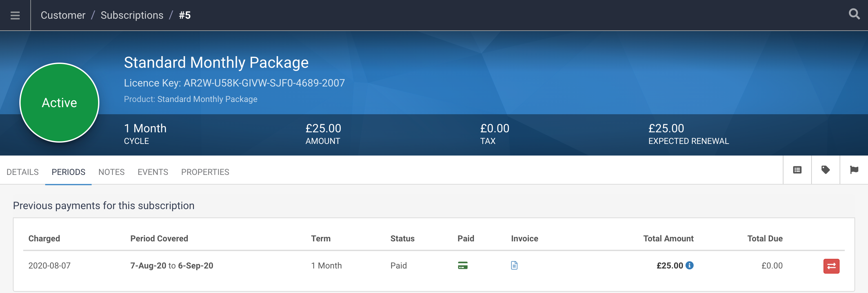Click the Period Covered column header
The image size is (868, 293).
[x=159, y=238]
